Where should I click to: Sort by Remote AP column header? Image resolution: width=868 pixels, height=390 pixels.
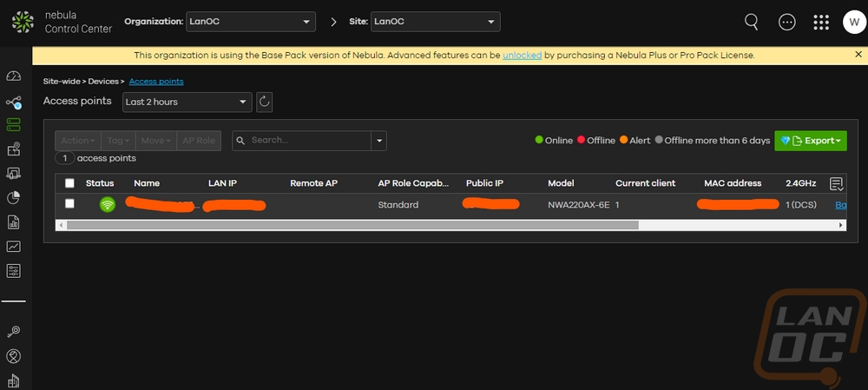[x=313, y=182]
